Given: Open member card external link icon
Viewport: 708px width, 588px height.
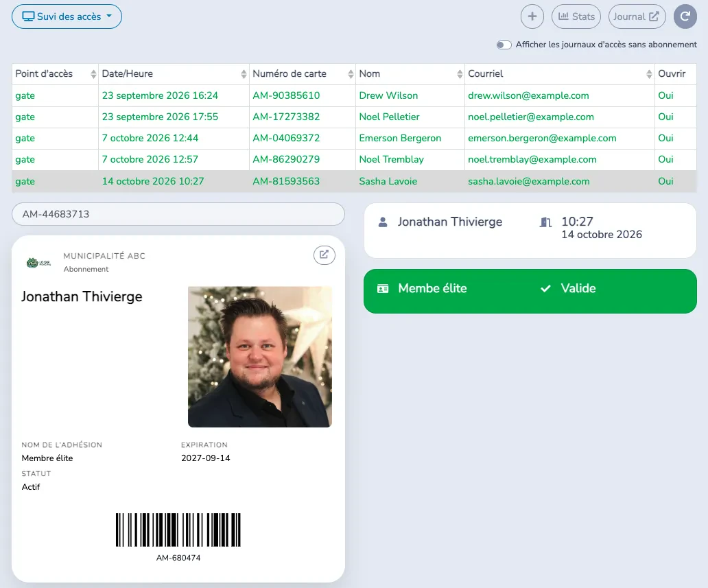Looking at the screenshot, I should [x=324, y=255].
